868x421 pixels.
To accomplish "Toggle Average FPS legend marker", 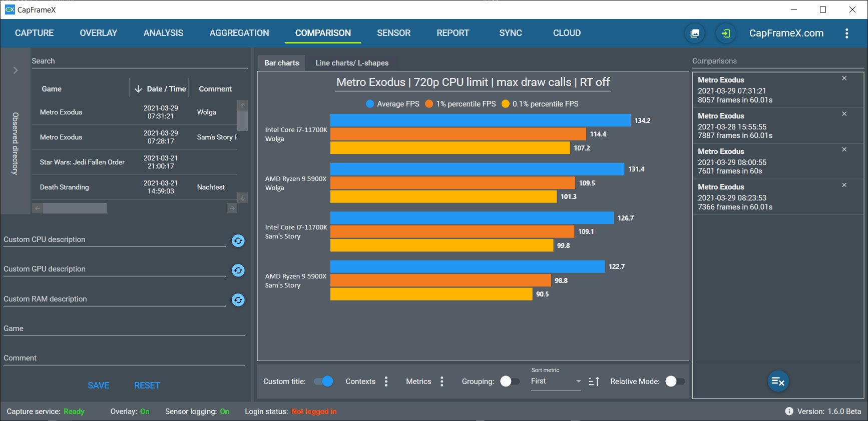I will [x=370, y=104].
